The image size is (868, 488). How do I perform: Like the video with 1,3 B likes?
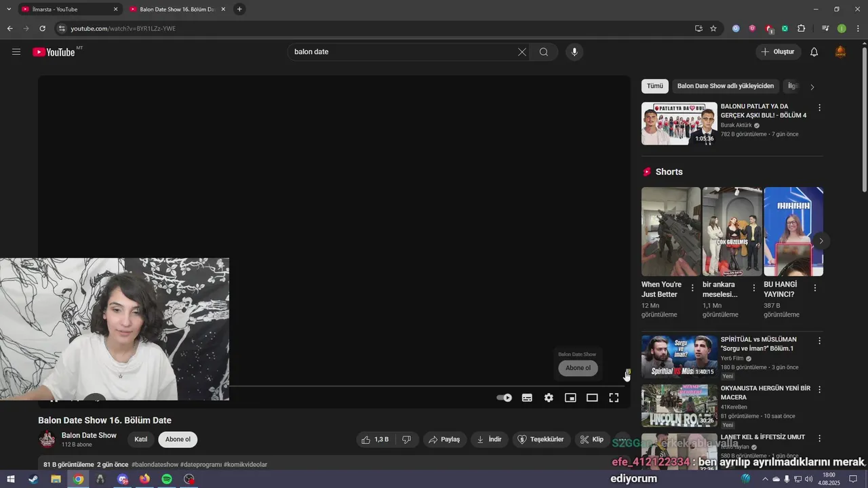(376, 439)
